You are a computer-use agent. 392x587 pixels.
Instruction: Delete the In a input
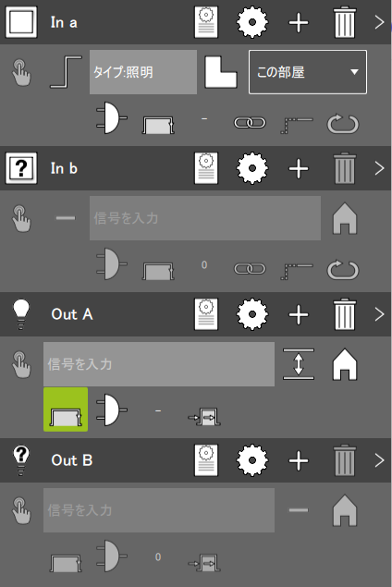pyautogui.click(x=344, y=22)
